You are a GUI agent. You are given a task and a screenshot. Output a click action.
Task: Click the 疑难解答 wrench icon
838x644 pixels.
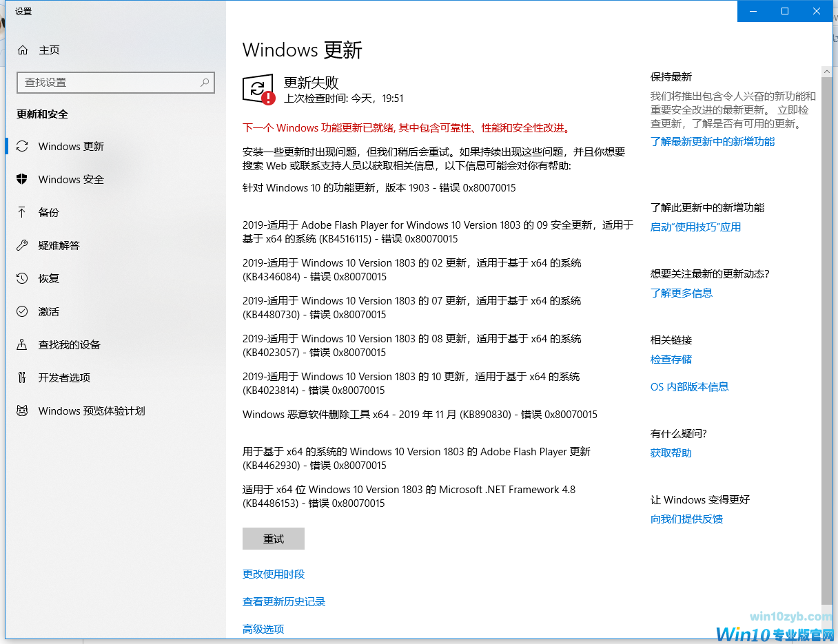pos(23,245)
